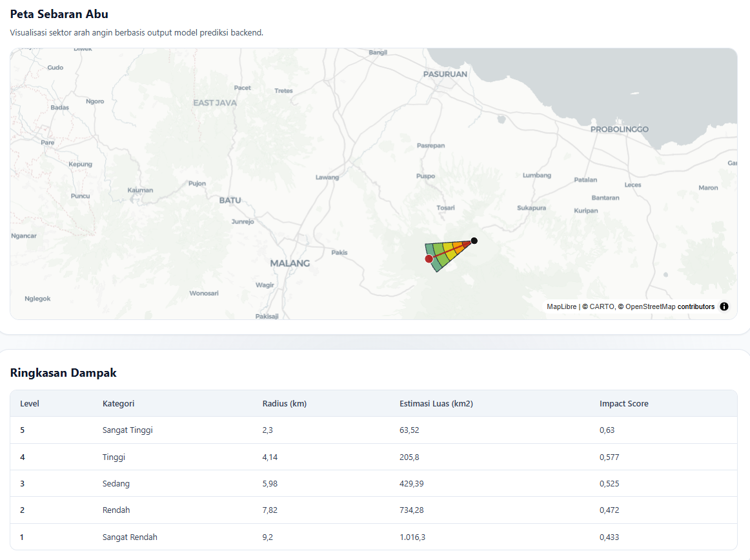The image size is (750, 560).
Task: Click estimated area 1.016,3
Action: [412, 537]
